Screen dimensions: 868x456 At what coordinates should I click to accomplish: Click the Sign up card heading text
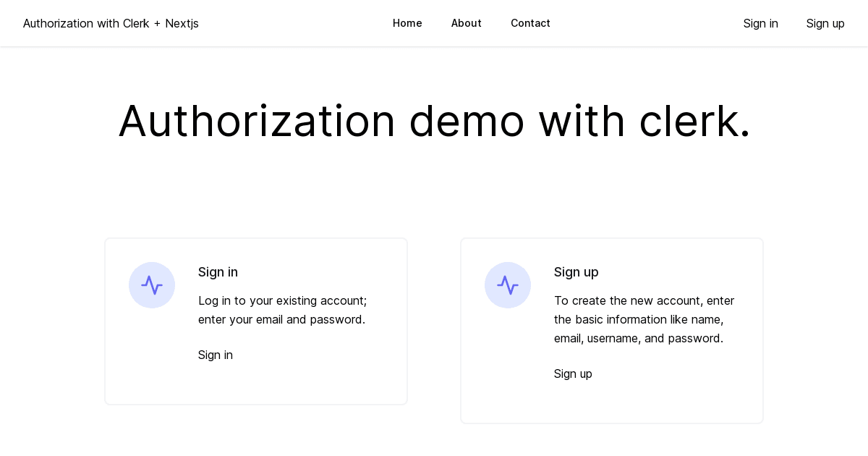click(x=576, y=272)
